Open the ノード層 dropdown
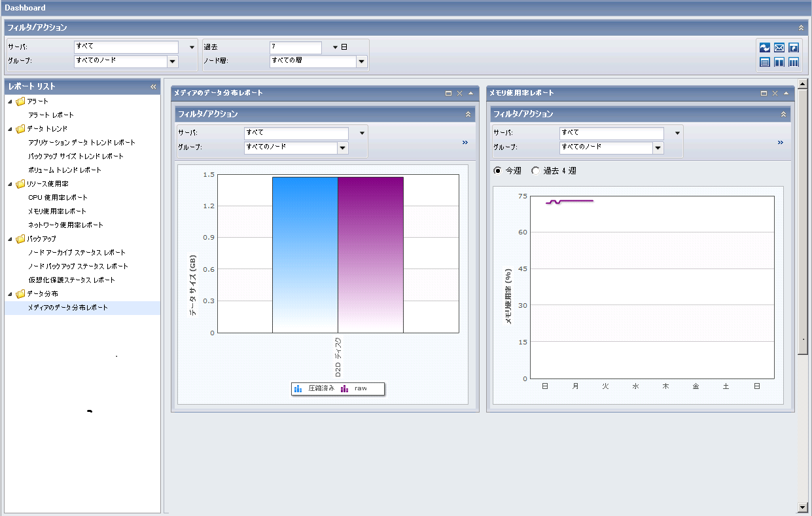The width and height of the screenshot is (812, 516). coord(361,62)
